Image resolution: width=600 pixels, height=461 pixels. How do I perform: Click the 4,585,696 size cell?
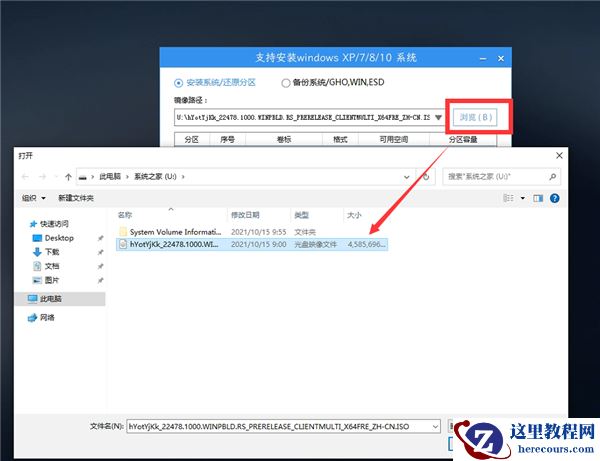pos(367,244)
